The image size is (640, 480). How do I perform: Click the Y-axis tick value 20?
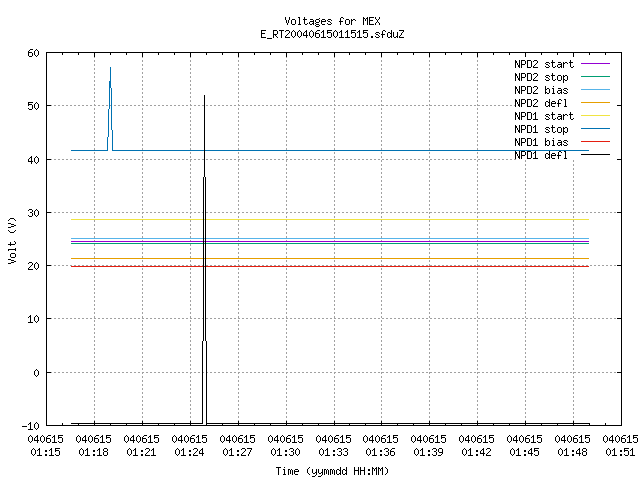click(x=33, y=266)
